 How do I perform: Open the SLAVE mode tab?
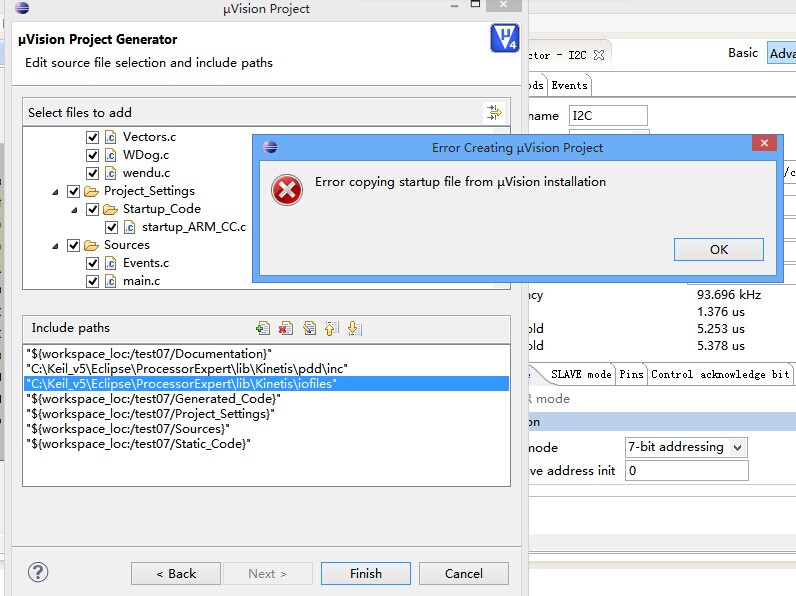coord(581,375)
